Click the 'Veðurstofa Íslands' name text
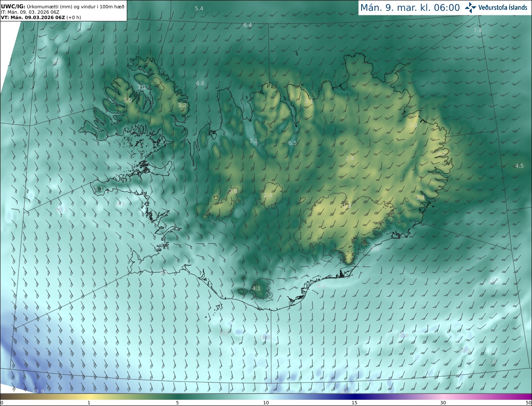The width and height of the screenshot is (532, 406). click(503, 7)
